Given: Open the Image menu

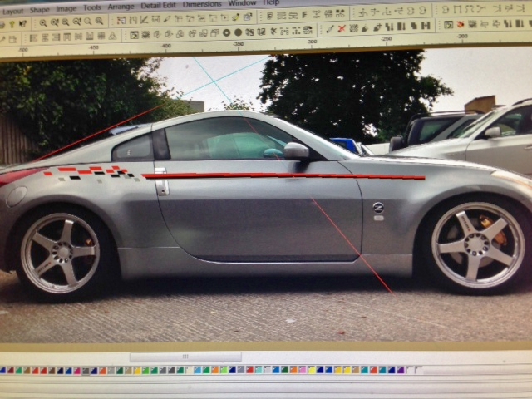Looking at the screenshot, I should coord(66,9).
